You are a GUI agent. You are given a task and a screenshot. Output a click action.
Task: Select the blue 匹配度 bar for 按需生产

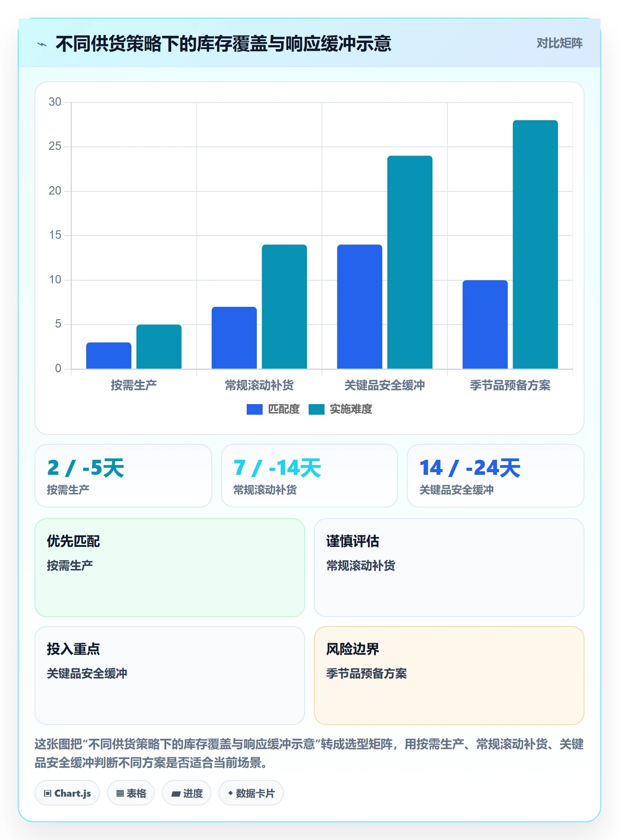click(109, 355)
